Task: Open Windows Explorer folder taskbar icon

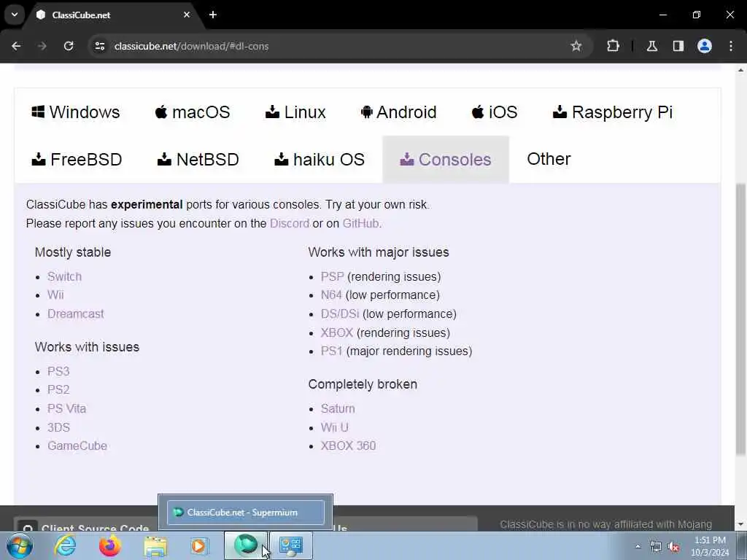Action: pos(155,545)
